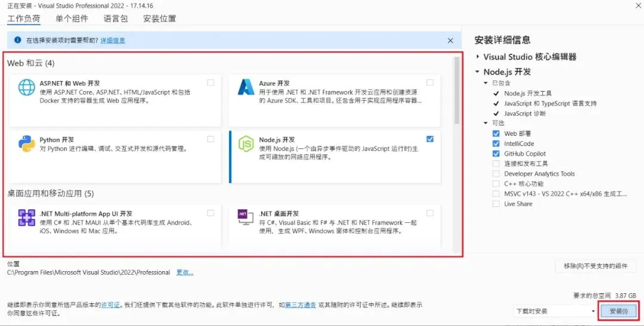Enable the Azure 开发 workload checkbox
This screenshot has height=326, width=644.
click(x=430, y=82)
